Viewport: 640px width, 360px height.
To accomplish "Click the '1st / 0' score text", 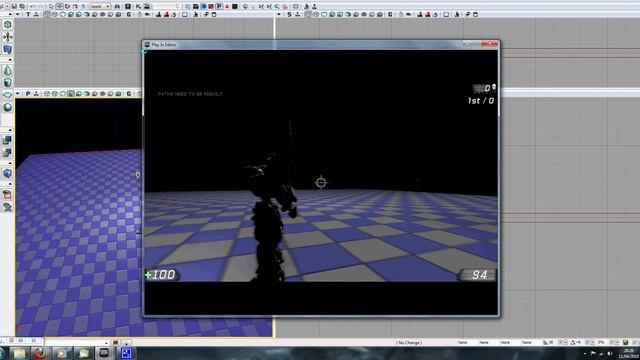I will [481, 100].
